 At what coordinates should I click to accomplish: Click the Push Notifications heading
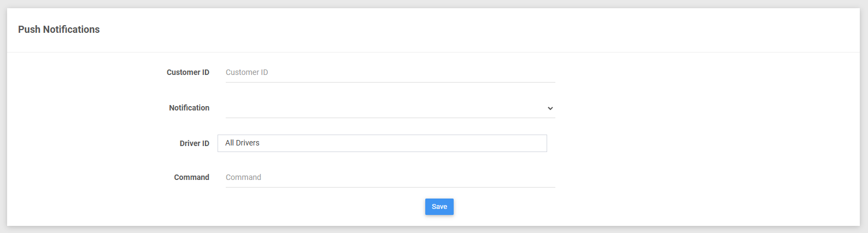click(59, 30)
